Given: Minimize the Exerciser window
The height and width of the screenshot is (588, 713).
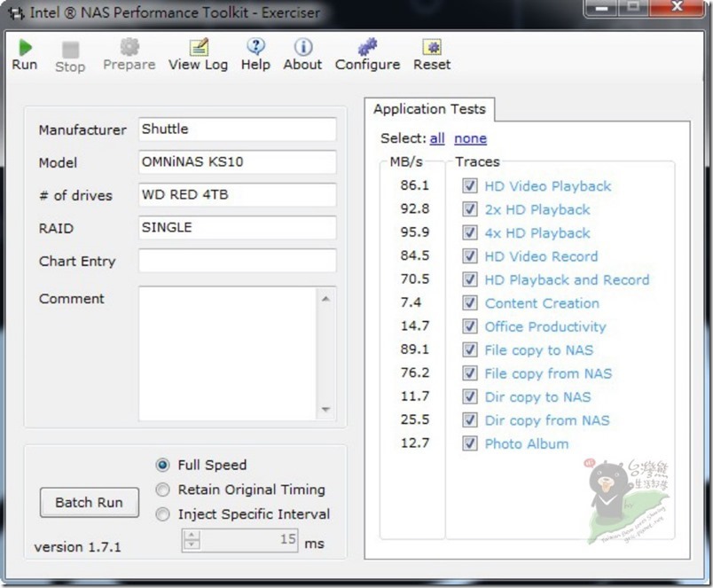Looking at the screenshot, I should pos(601,8).
